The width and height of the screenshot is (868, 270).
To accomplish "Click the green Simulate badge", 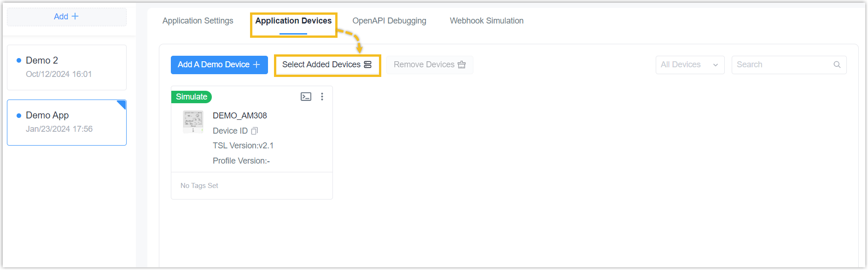I will click(192, 97).
